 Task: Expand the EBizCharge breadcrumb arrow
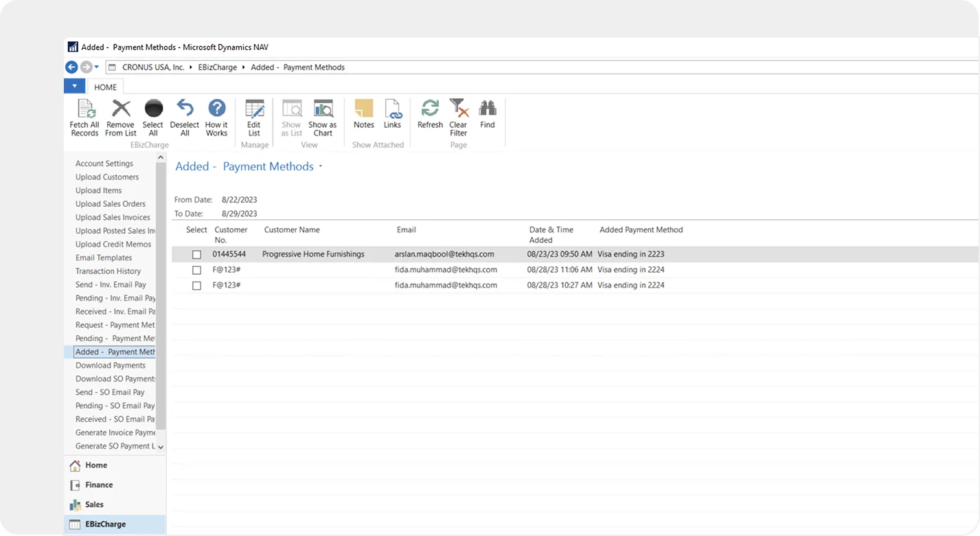[x=243, y=67]
